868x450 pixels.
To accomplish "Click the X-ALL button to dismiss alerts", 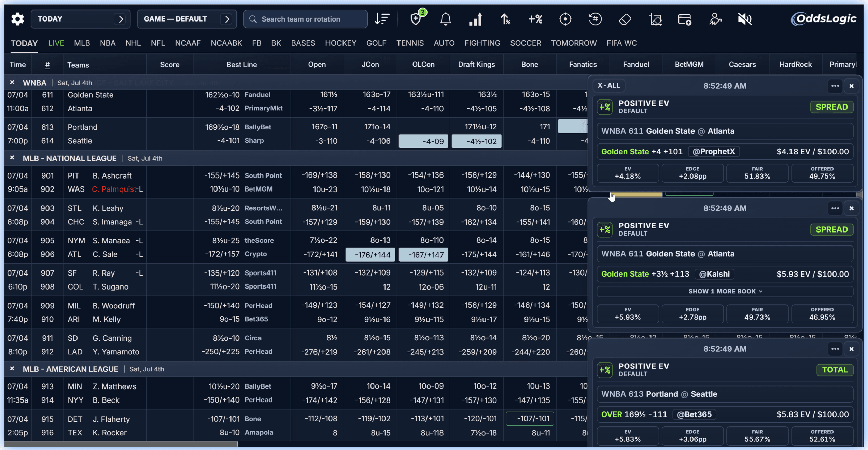I will coord(609,85).
